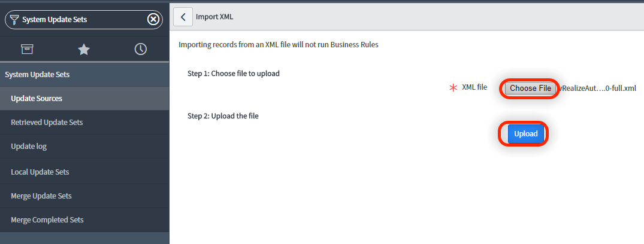Image resolution: width=644 pixels, height=244 pixels.
Task: Show Favorites using the star icon
Action: click(84, 49)
